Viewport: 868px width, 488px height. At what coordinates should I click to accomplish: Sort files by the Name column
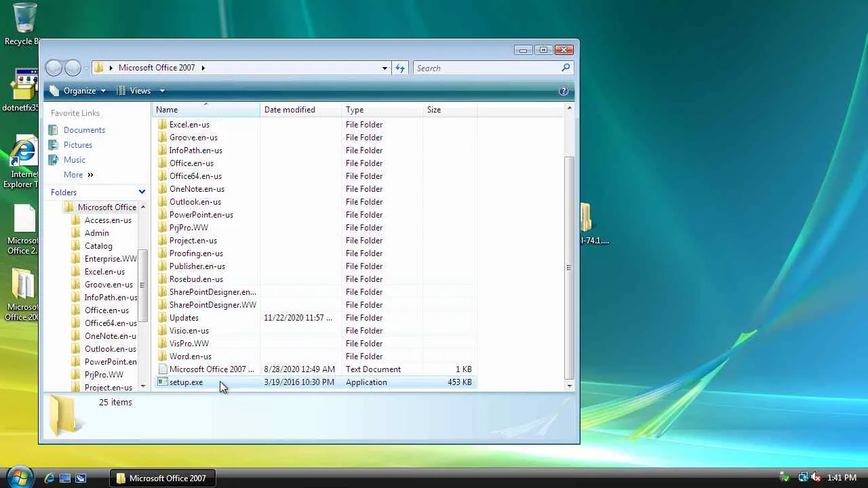tap(206, 110)
